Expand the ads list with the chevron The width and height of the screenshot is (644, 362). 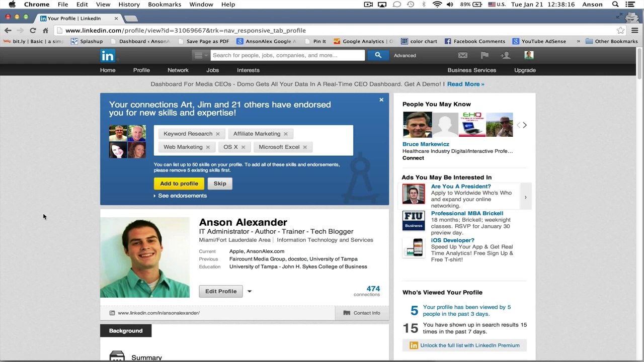(525, 197)
